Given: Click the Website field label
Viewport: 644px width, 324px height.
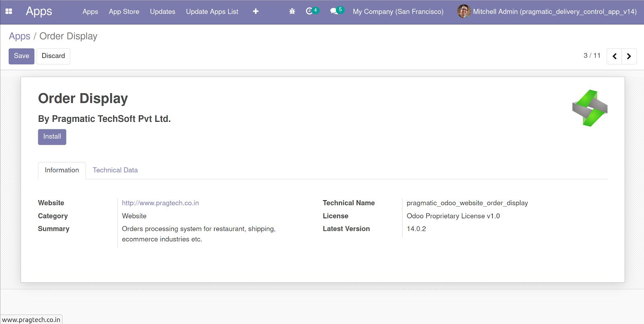Looking at the screenshot, I should [x=51, y=203].
